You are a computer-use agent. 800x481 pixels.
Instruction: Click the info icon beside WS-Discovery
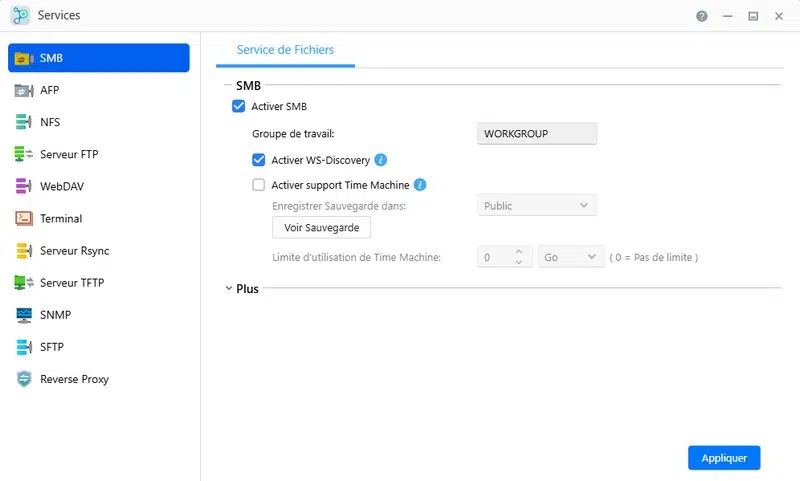tap(381, 160)
